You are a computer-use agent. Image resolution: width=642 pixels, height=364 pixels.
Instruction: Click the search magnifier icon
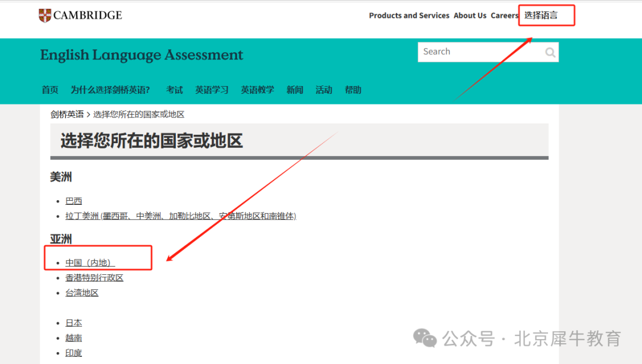tap(550, 53)
